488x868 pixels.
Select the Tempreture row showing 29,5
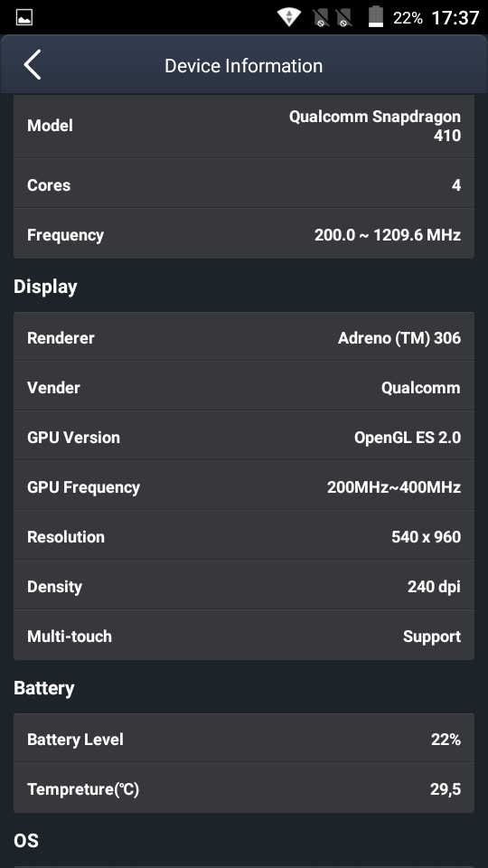[244, 788]
